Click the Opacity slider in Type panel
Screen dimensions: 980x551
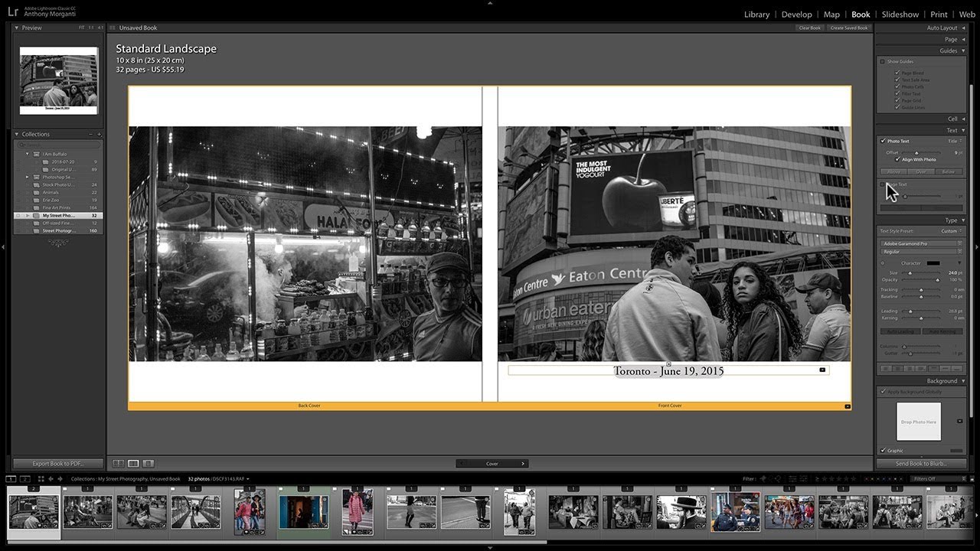point(921,280)
